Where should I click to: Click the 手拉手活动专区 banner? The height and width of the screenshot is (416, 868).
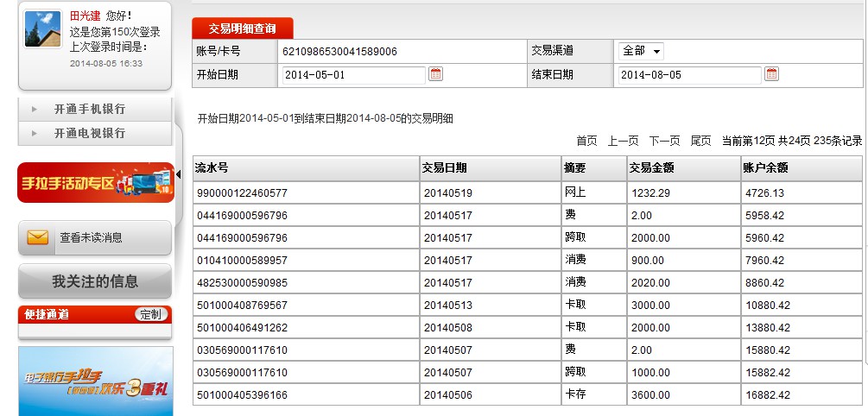pos(95,182)
